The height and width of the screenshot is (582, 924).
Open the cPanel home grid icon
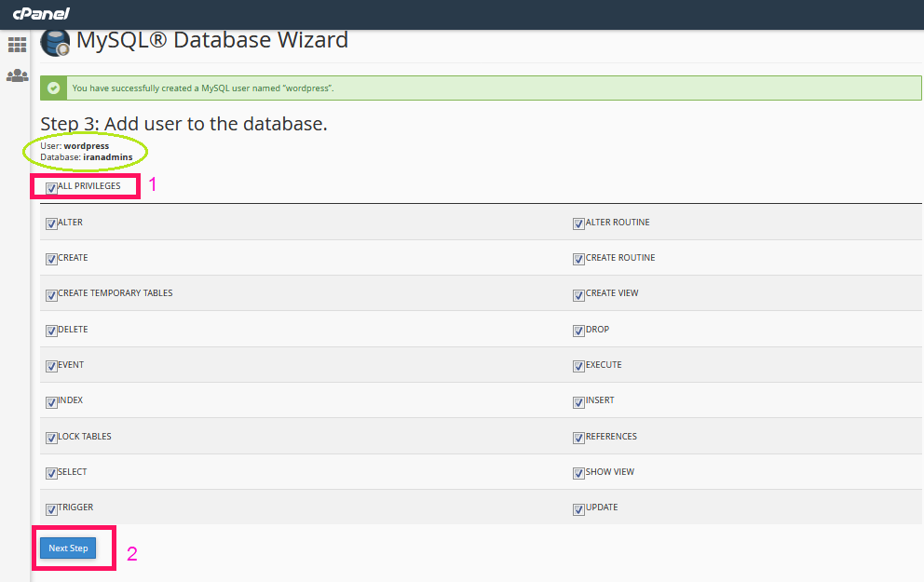click(x=17, y=45)
